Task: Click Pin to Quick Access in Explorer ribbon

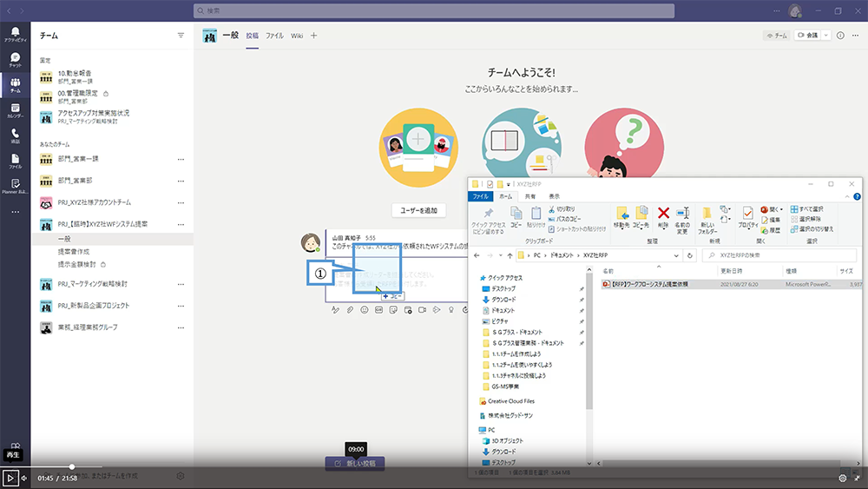Action: (x=488, y=221)
